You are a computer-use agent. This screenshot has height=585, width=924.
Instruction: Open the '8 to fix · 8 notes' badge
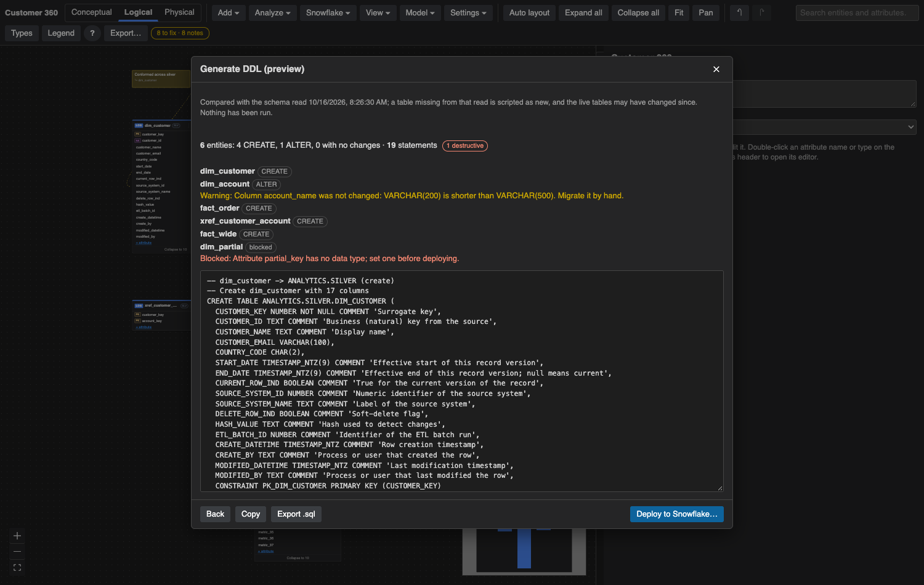click(180, 33)
